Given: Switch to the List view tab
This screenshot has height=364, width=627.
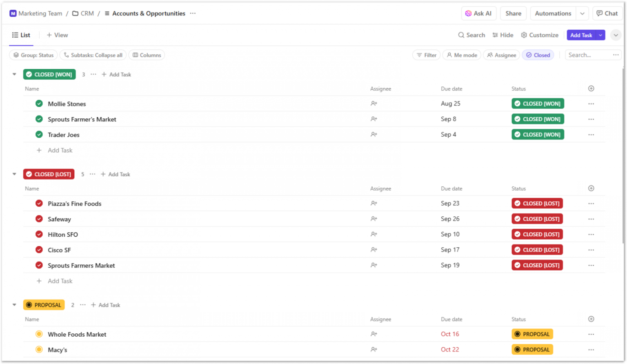Looking at the screenshot, I should click(21, 35).
